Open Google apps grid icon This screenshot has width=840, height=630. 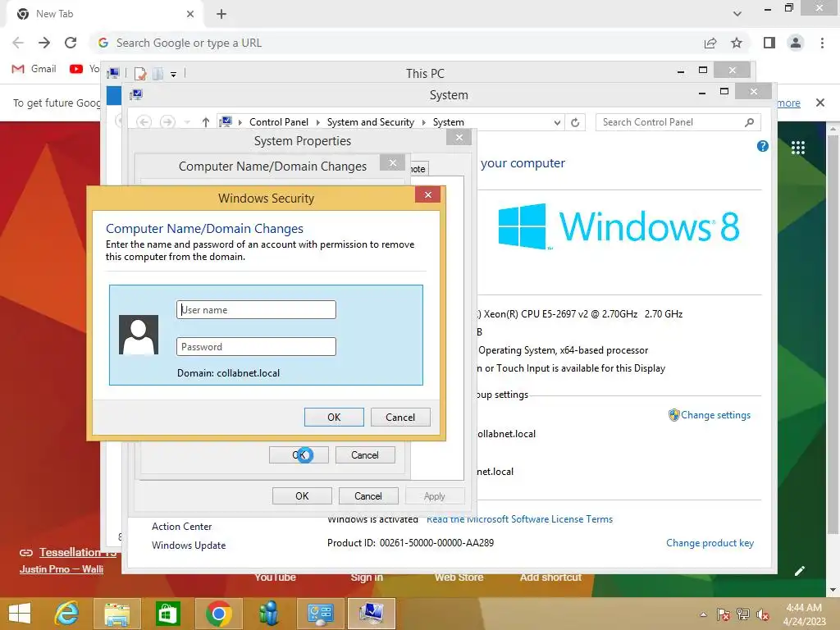coord(798,148)
